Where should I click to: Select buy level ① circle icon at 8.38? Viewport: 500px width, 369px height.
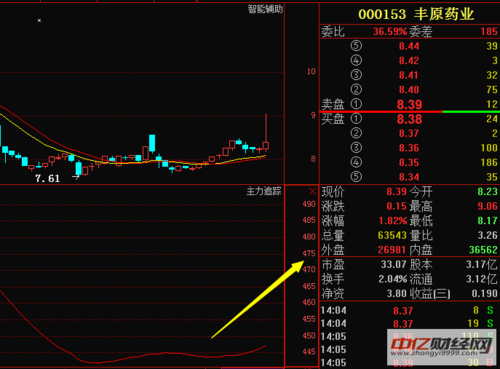coord(356,118)
